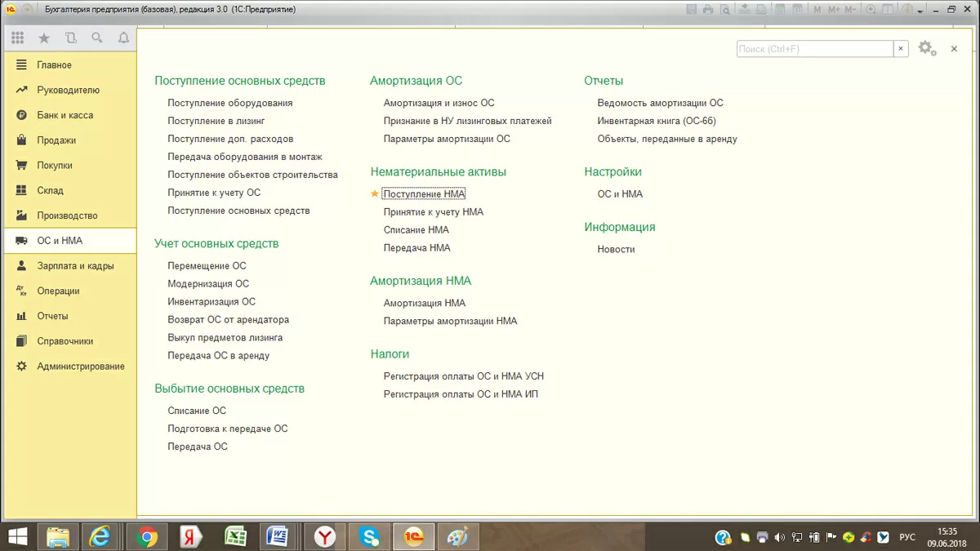980x551 pixels.
Task: Open the round dropdown arrow next to the 1C logo
Action: [28, 9]
